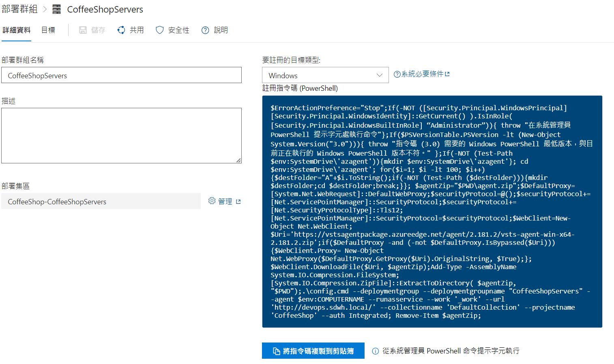Open the 系統必要條件 link
This screenshot has height=364, width=614.
422,74
